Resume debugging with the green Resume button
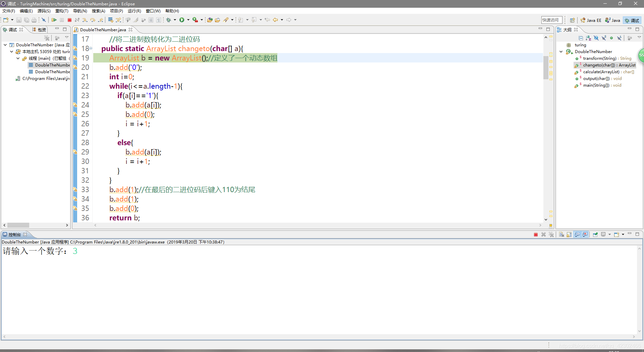The width and height of the screenshot is (644, 352). click(54, 20)
